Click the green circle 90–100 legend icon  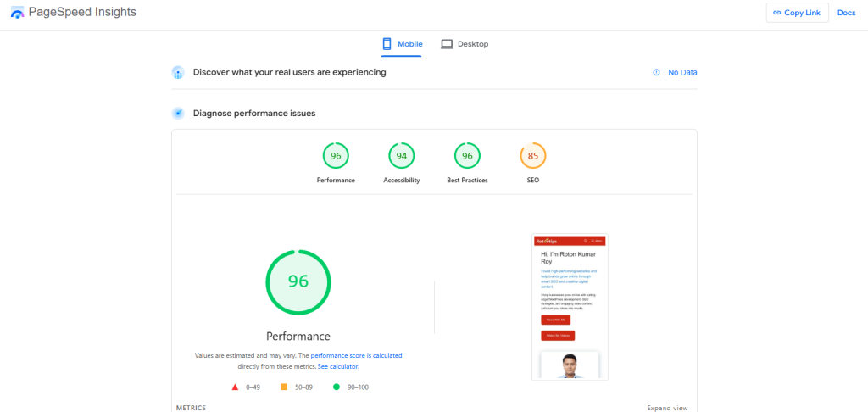[337, 387]
